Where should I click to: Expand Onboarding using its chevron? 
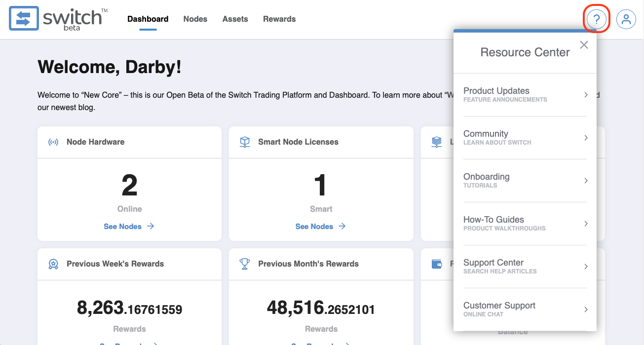coord(586,181)
